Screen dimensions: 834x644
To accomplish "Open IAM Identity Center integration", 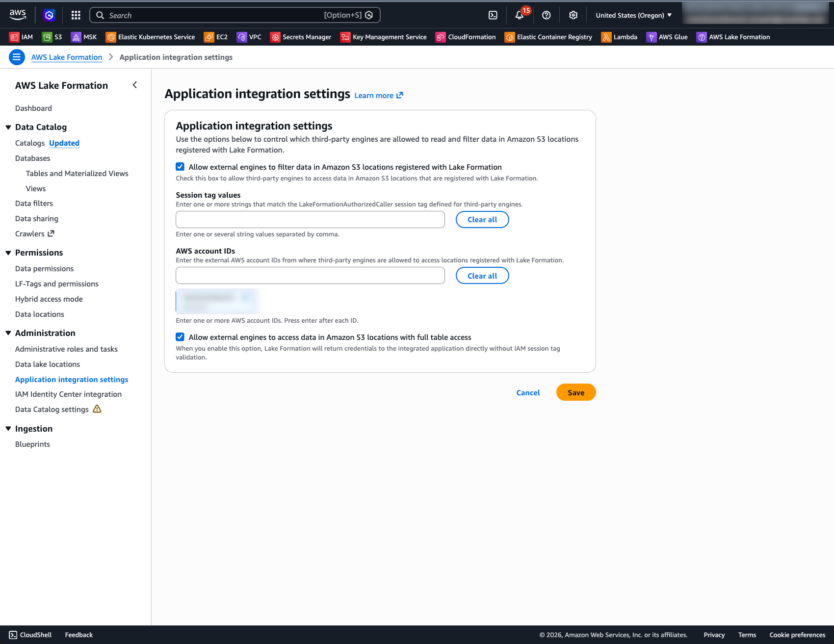I will 68,394.
